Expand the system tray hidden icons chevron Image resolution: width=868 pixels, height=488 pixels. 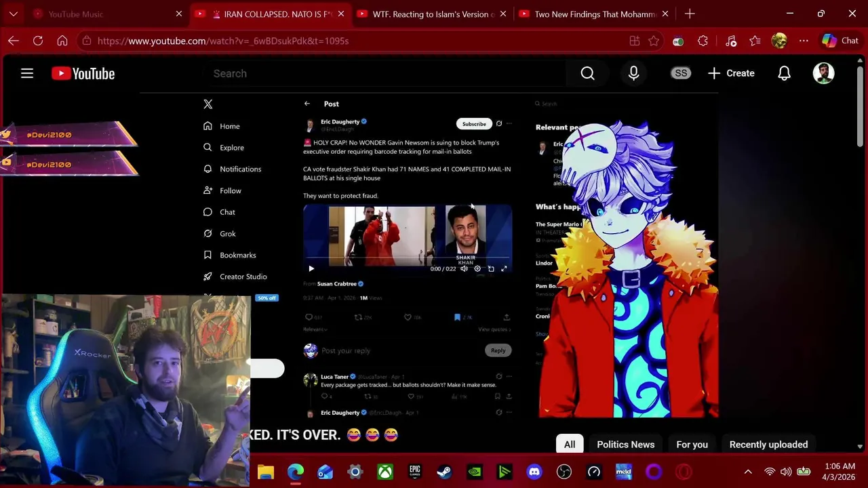[748, 472]
